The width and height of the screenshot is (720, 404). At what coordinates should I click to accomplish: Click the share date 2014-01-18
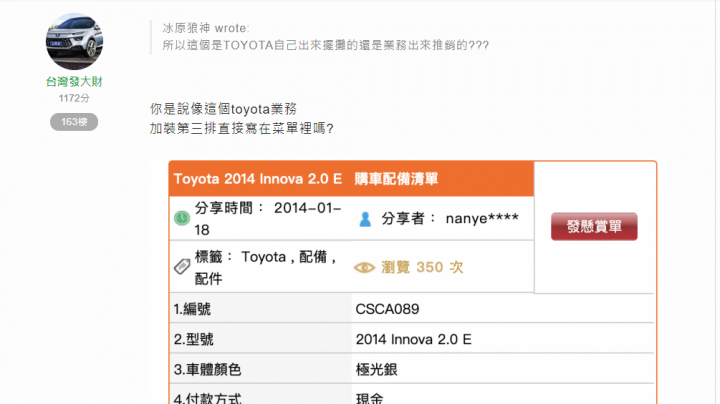tap(268, 219)
